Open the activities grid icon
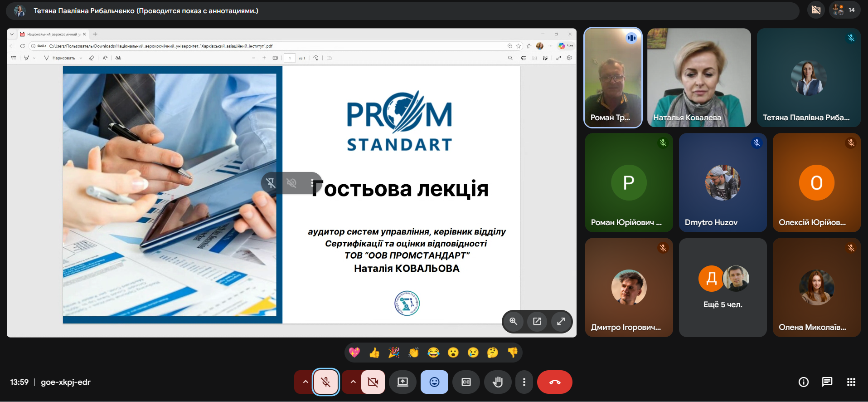 (x=851, y=382)
